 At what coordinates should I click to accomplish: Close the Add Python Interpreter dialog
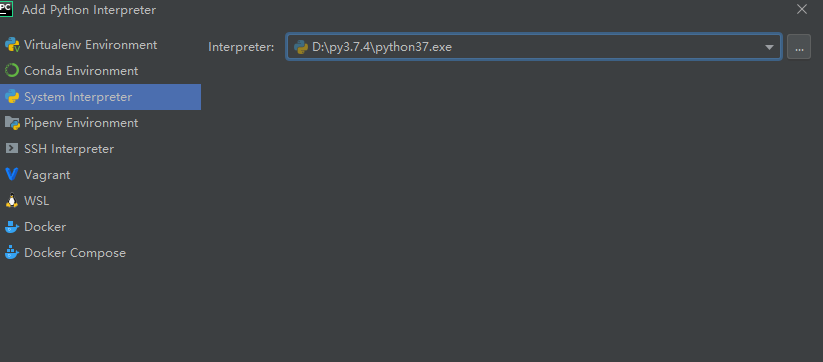[x=801, y=9]
